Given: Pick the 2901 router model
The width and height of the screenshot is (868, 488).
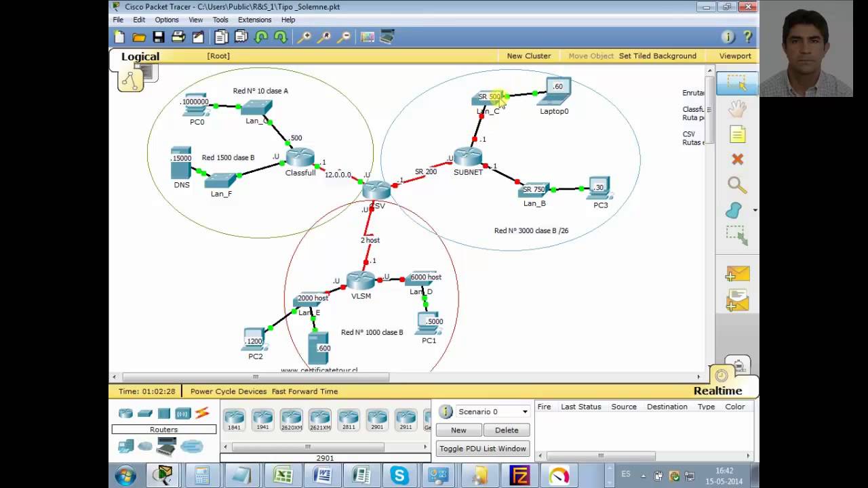Looking at the screenshot, I should (x=376, y=420).
